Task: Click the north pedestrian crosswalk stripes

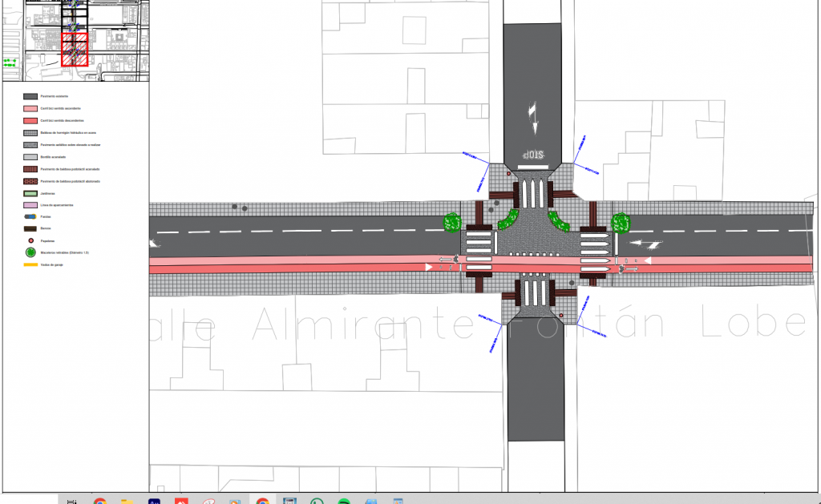Action: coord(532,192)
